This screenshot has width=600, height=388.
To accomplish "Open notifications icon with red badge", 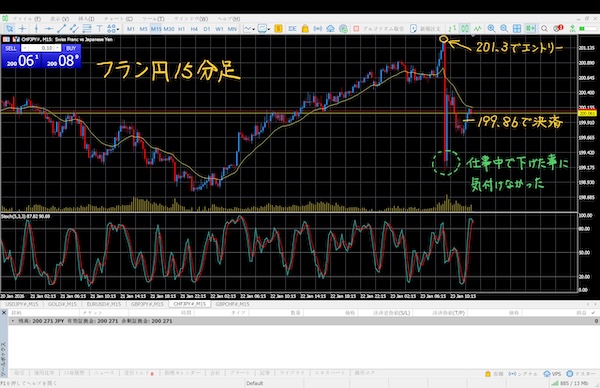I will pyautogui.click(x=558, y=28).
